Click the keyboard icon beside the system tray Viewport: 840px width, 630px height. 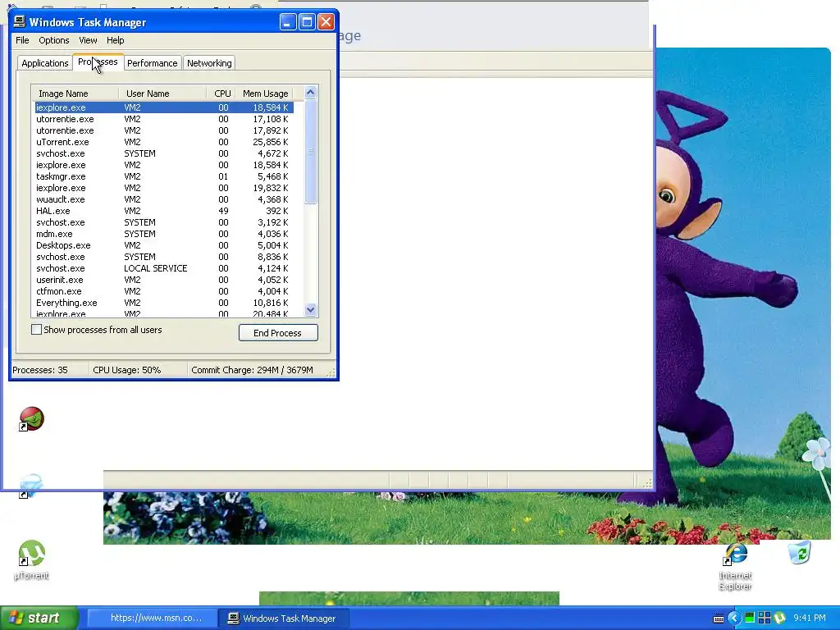pos(719,619)
